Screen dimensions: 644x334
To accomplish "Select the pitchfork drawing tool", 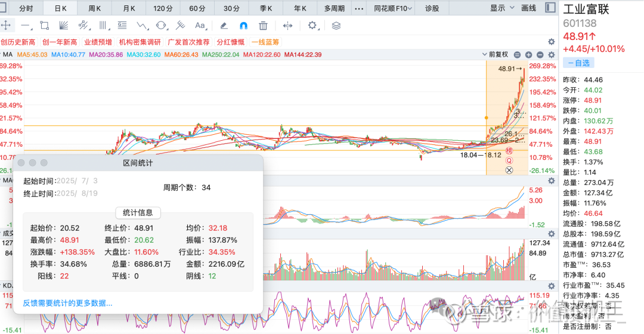I will [180, 26].
